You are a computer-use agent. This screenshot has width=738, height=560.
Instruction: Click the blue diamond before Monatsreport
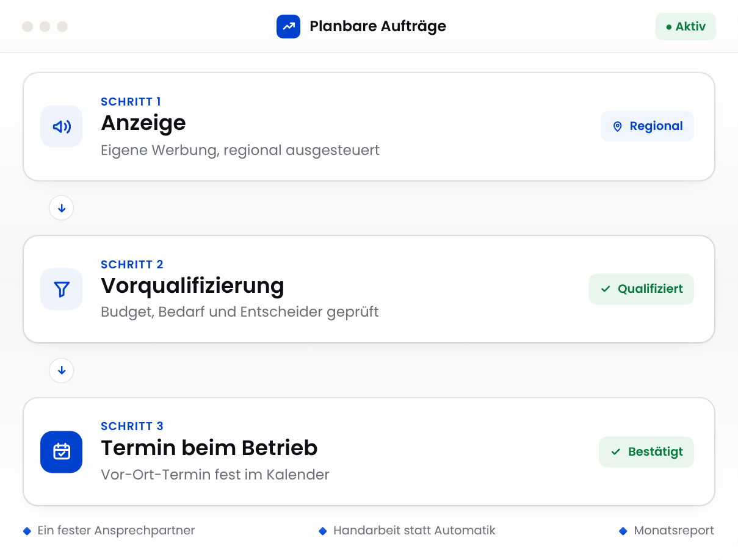point(623,531)
